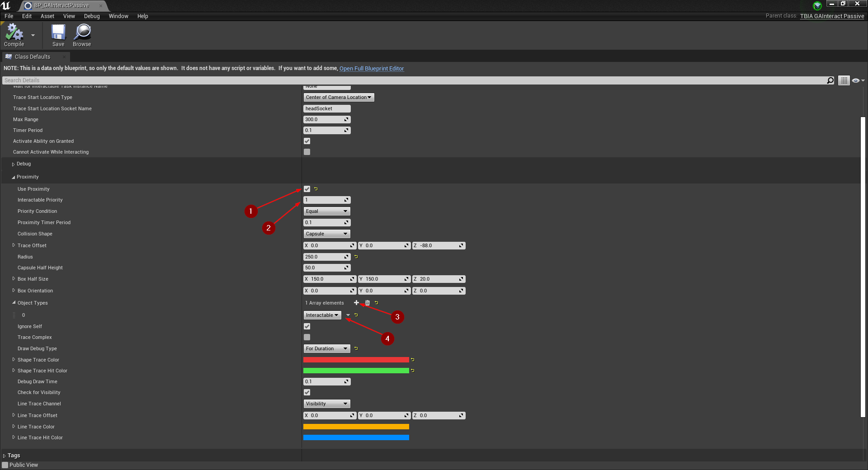Screen dimensions: 868x470
Task: Open details view options eye icon
Action: point(858,80)
